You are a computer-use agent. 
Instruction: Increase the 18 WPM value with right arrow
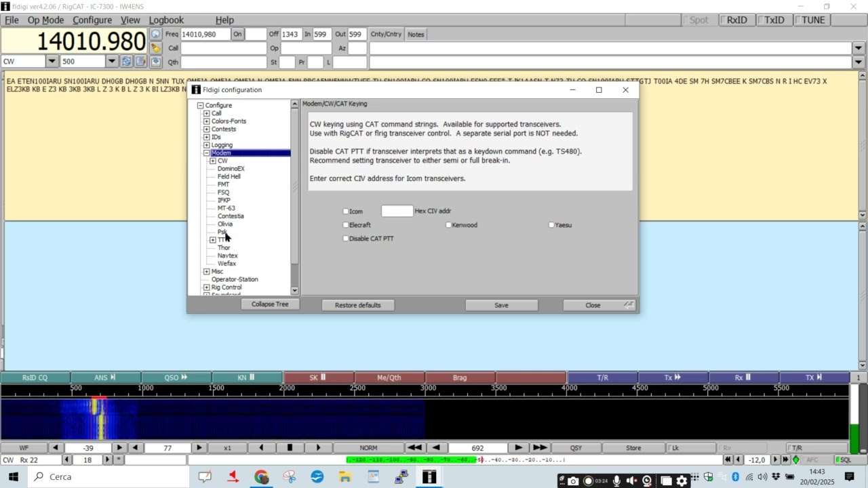coord(106,460)
